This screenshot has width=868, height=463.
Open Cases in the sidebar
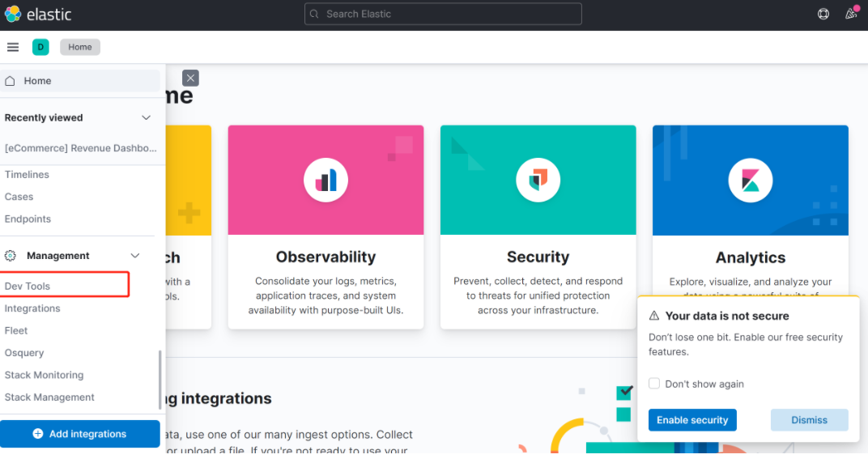19,197
